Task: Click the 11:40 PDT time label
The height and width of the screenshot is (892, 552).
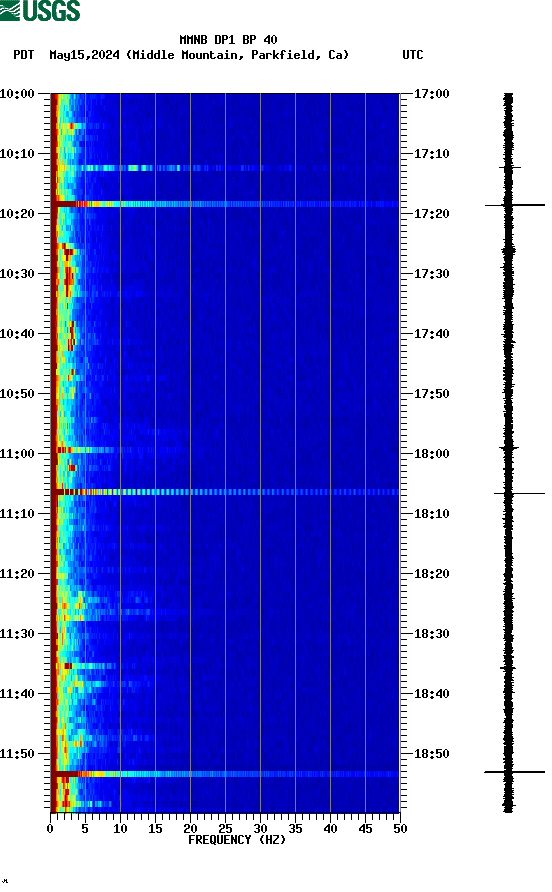Action: tap(17, 694)
